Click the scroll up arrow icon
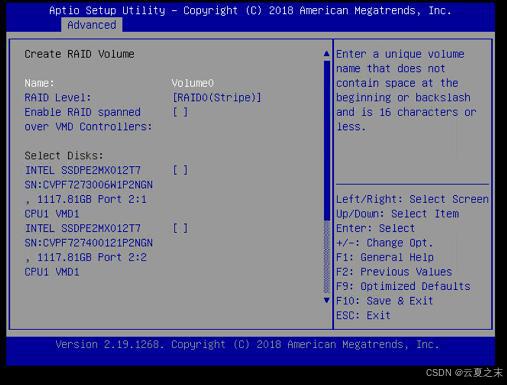The width and height of the screenshot is (507, 385). (327, 54)
